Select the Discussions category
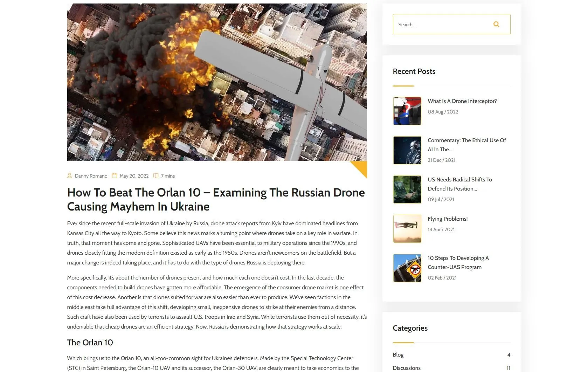 coord(407,368)
